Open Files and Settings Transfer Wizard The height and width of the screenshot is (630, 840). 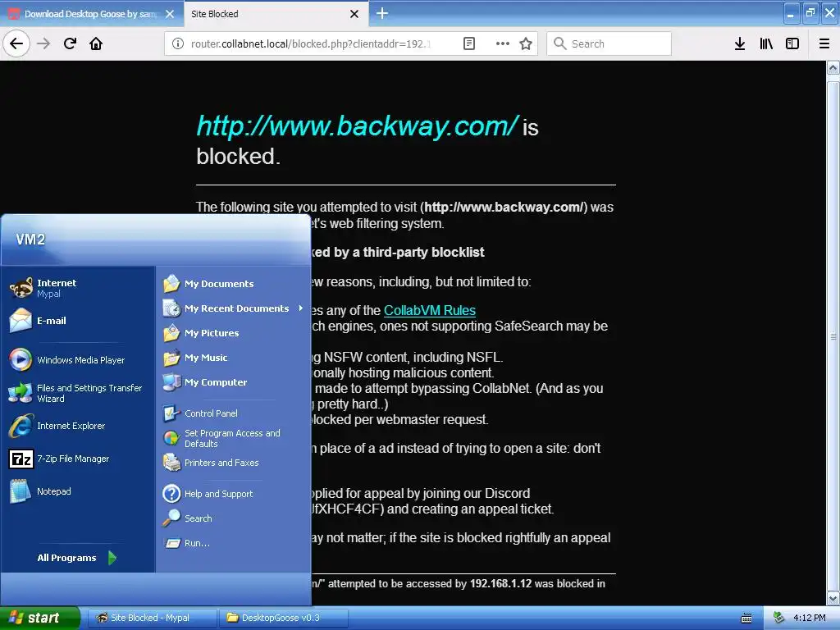[x=78, y=393]
